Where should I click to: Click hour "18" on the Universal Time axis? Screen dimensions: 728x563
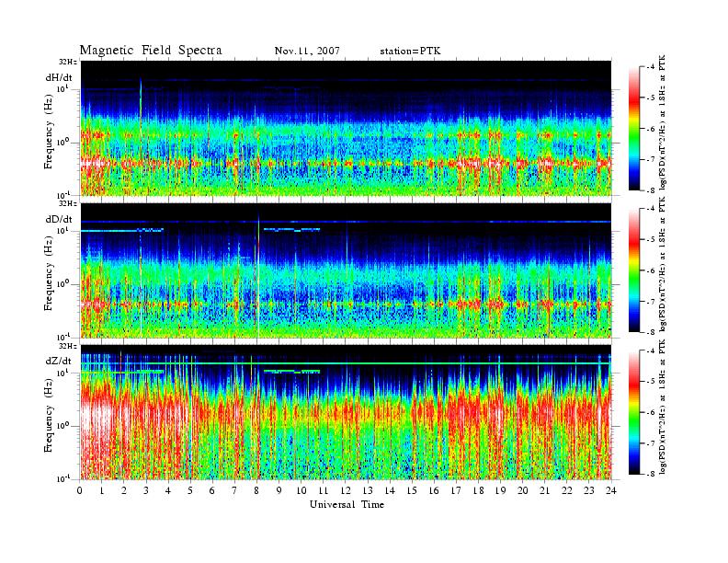[478, 490]
